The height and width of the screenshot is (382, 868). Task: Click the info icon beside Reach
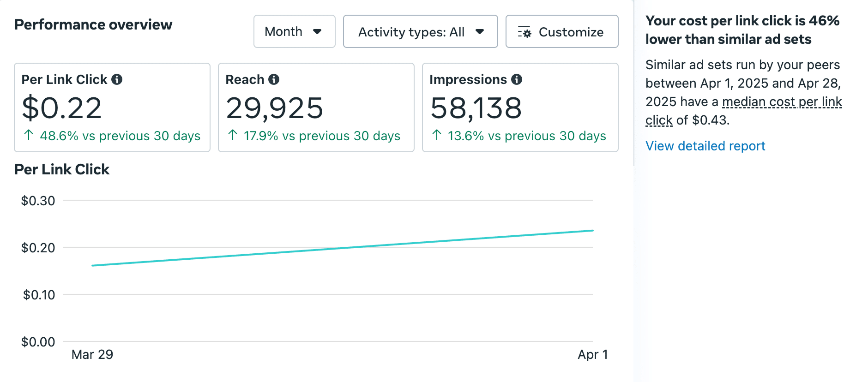click(x=274, y=79)
